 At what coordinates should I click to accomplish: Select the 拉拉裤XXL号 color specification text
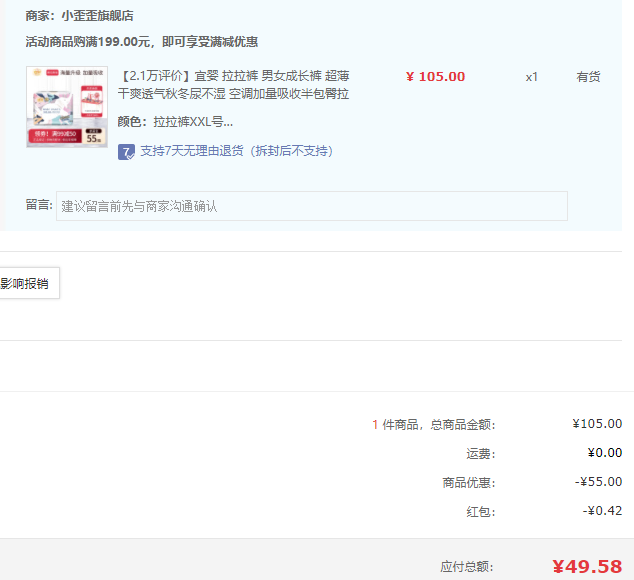[193, 122]
